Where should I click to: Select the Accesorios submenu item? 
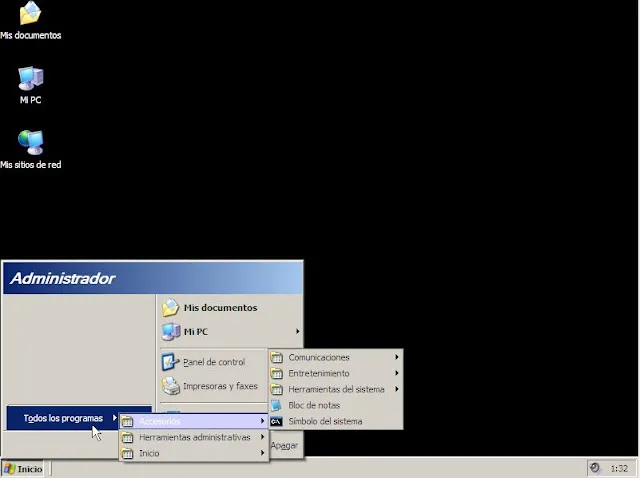click(x=194, y=421)
